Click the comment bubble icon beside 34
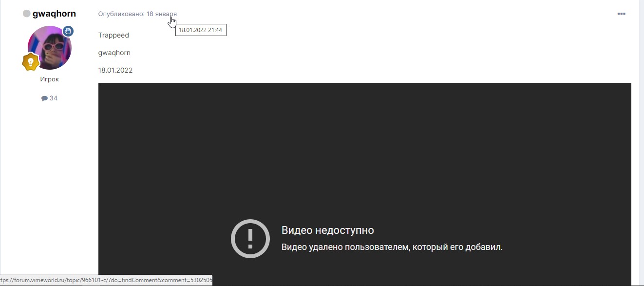The image size is (644, 286). (44, 98)
